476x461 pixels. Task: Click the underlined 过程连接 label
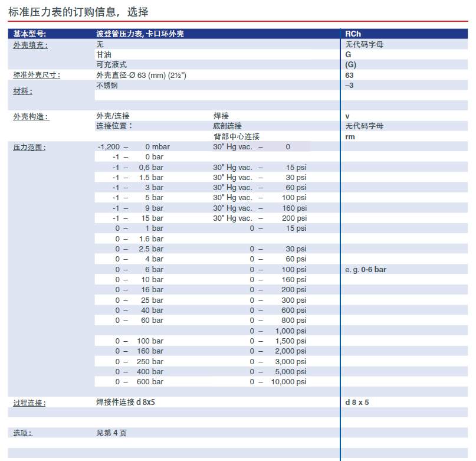[x=29, y=403]
